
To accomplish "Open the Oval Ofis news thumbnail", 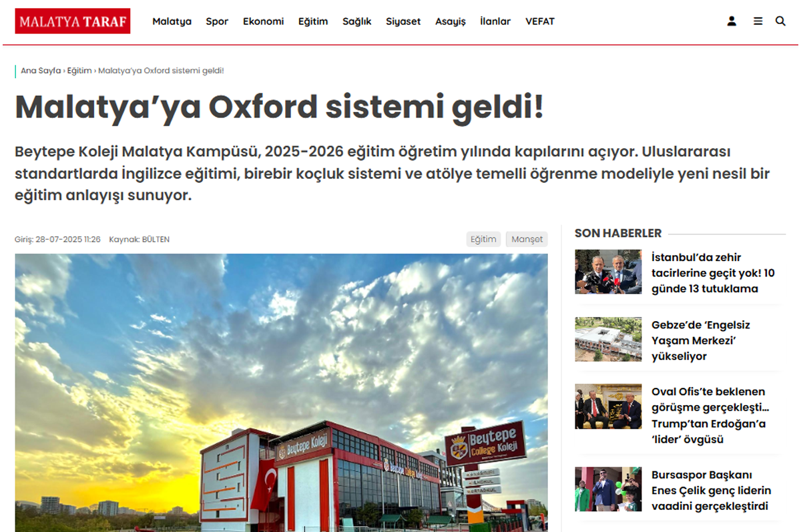I will (x=608, y=407).
